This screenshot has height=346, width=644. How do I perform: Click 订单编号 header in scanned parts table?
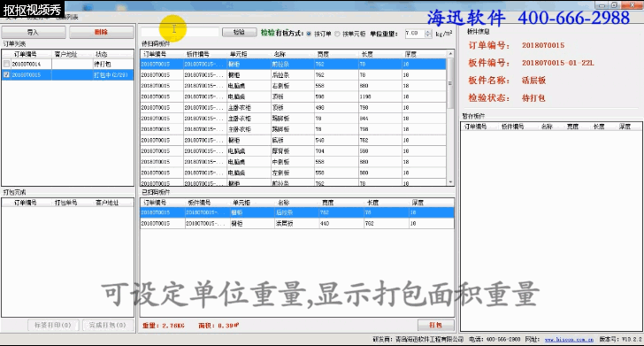click(x=155, y=203)
